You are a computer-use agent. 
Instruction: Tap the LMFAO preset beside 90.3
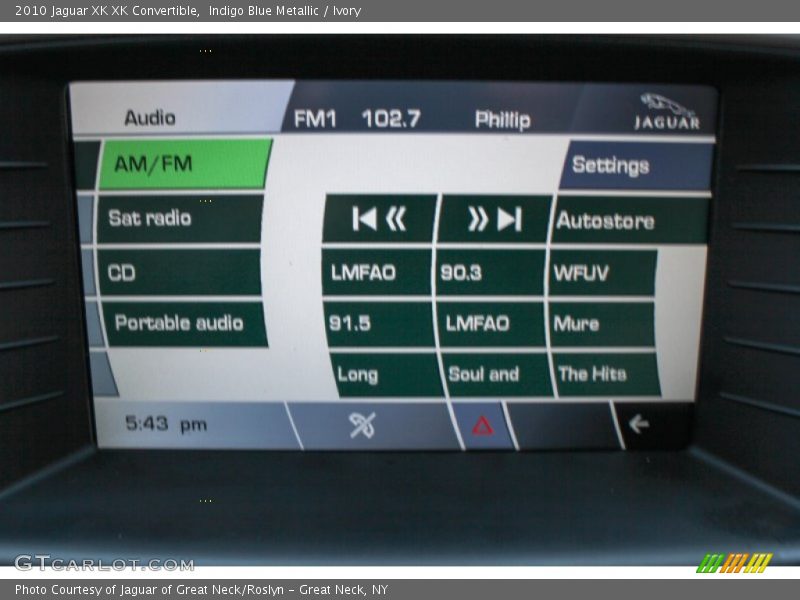click(x=377, y=273)
